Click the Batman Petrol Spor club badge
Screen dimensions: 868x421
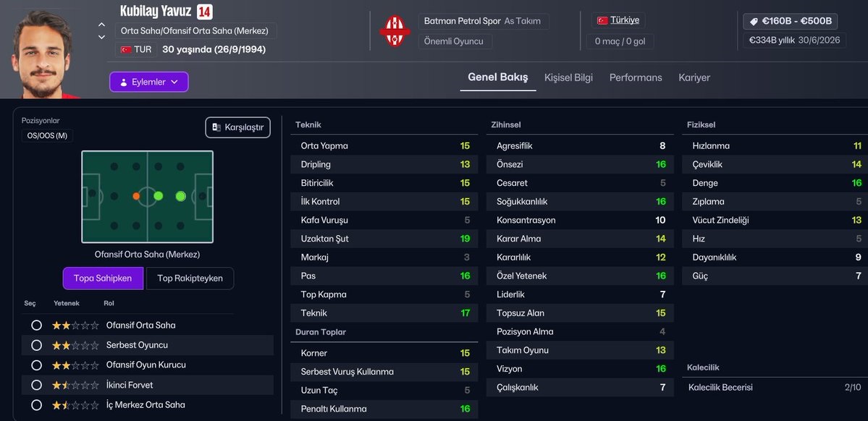(x=395, y=32)
